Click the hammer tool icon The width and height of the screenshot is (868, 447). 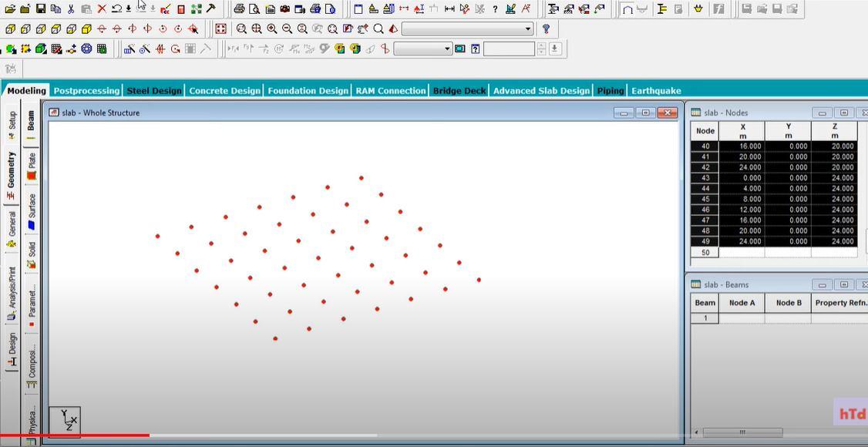pyautogui.click(x=211, y=8)
